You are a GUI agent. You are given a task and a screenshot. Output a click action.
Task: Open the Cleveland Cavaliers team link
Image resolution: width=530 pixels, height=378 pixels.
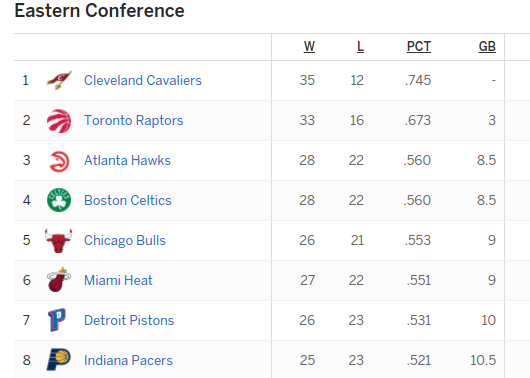143,80
